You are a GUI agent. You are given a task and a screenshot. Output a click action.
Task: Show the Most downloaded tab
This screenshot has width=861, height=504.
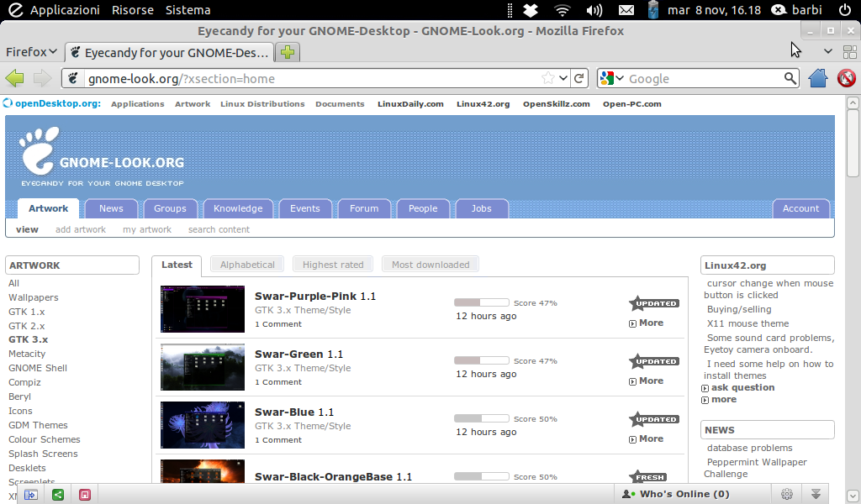(430, 265)
